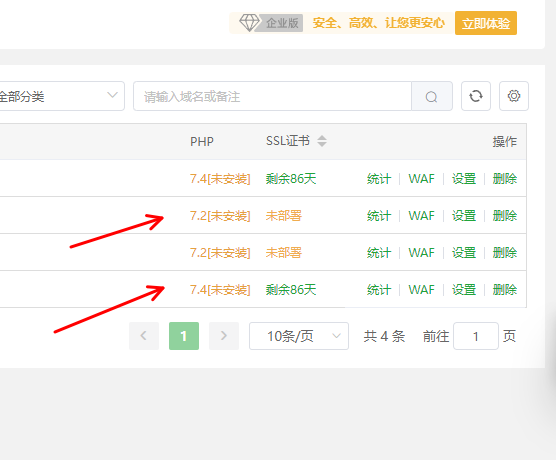Screen dimensions: 556x460
Task: Click 删除 for the third row site
Action: click(505, 253)
